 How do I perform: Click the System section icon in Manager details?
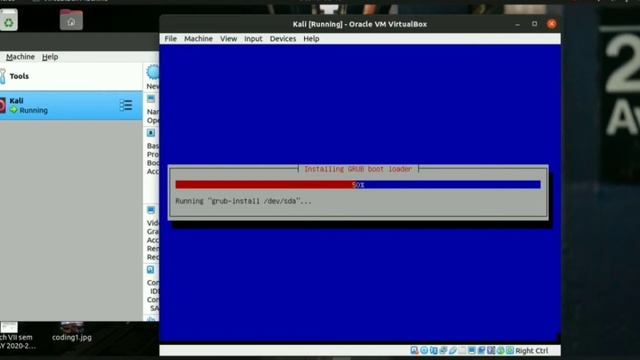tap(151, 133)
